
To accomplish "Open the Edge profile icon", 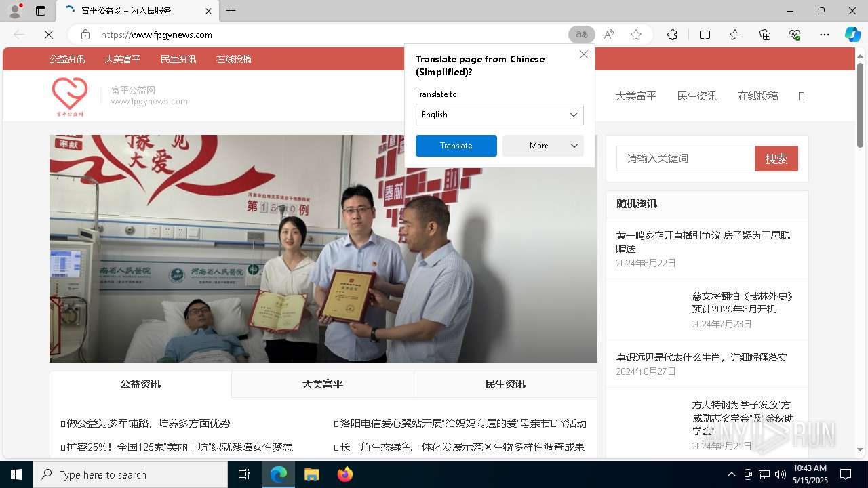I will (15, 11).
